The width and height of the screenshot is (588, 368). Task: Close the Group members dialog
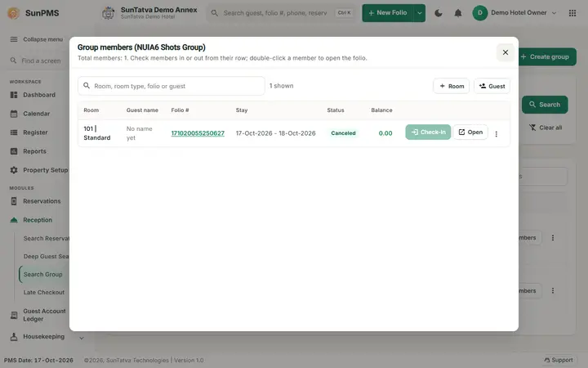pyautogui.click(x=506, y=52)
